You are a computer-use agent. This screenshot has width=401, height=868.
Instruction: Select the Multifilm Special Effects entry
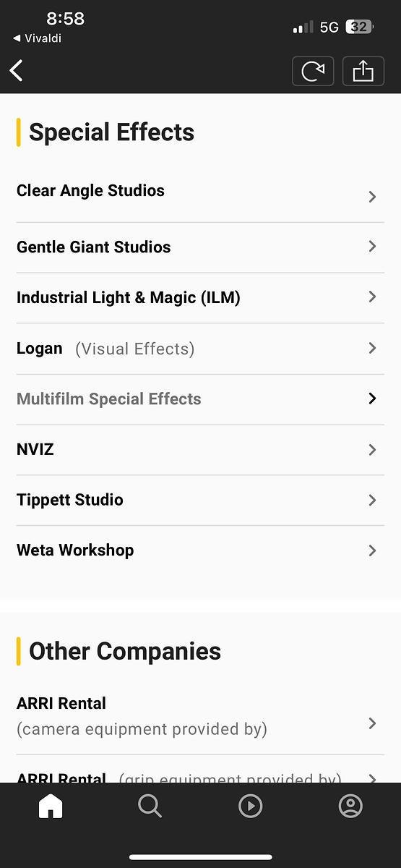[x=200, y=399]
